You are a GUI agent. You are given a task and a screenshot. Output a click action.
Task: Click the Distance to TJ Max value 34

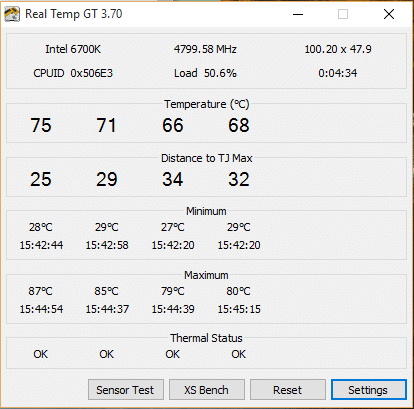173,179
